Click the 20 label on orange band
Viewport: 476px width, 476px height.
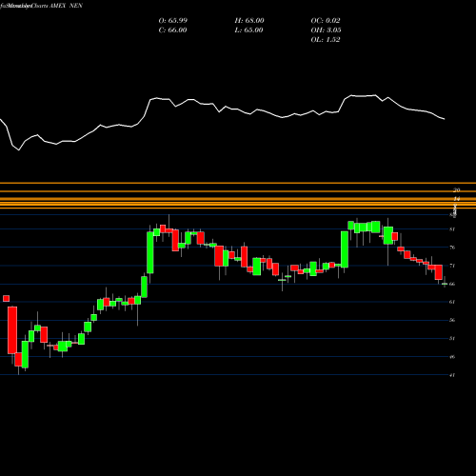pos(456,190)
